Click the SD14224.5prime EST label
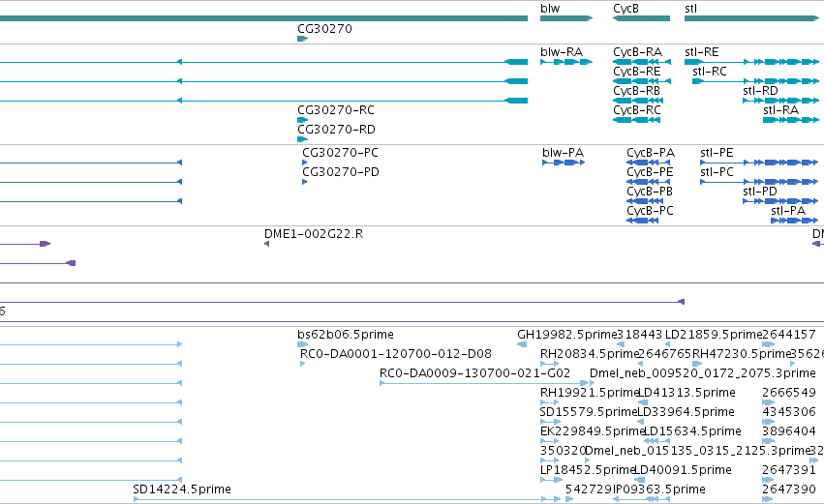This screenshot has height=504, width=824. [x=182, y=489]
